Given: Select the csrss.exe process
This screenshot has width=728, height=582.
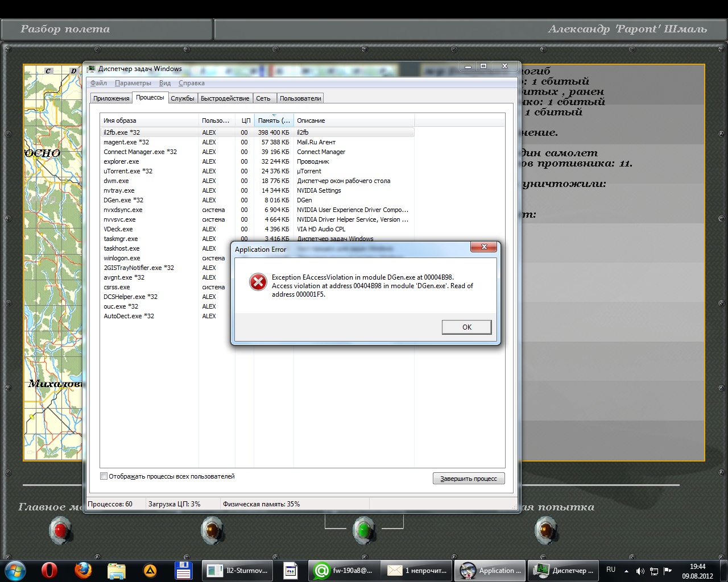Looking at the screenshot, I should point(165,287).
